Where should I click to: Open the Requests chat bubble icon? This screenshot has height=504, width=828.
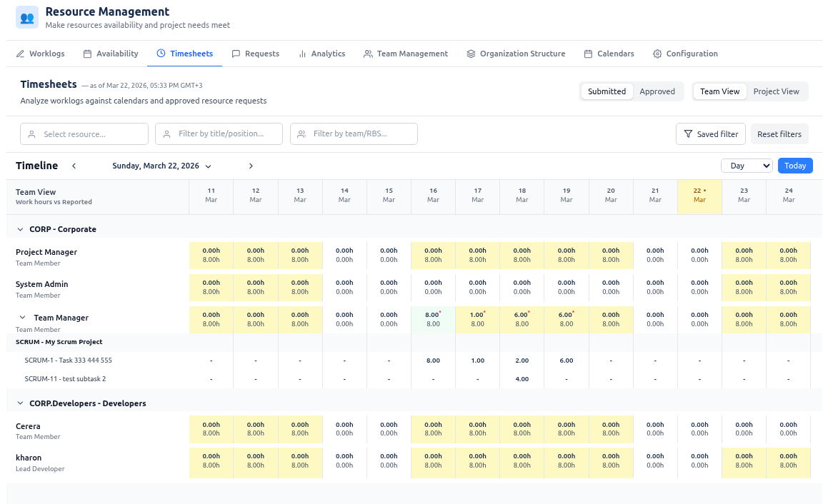[x=236, y=53]
